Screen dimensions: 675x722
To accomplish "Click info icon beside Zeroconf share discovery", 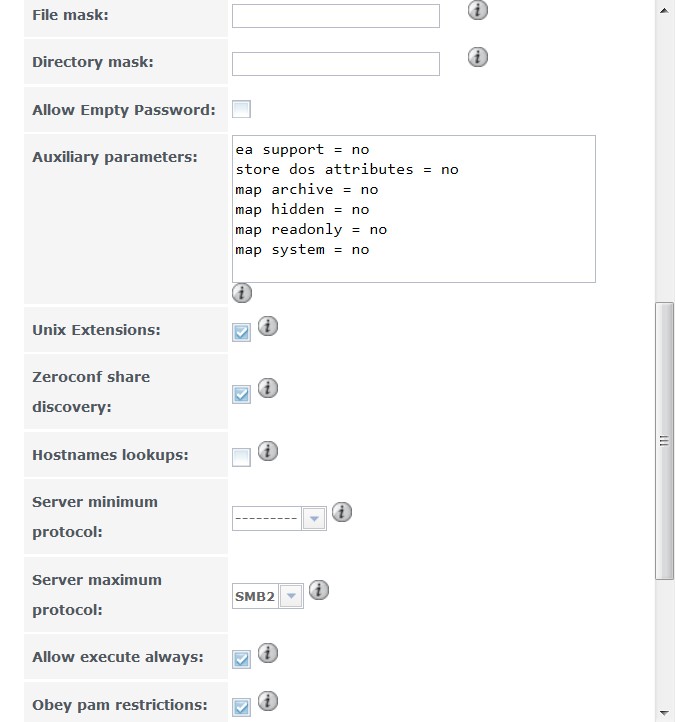I will pyautogui.click(x=268, y=388).
